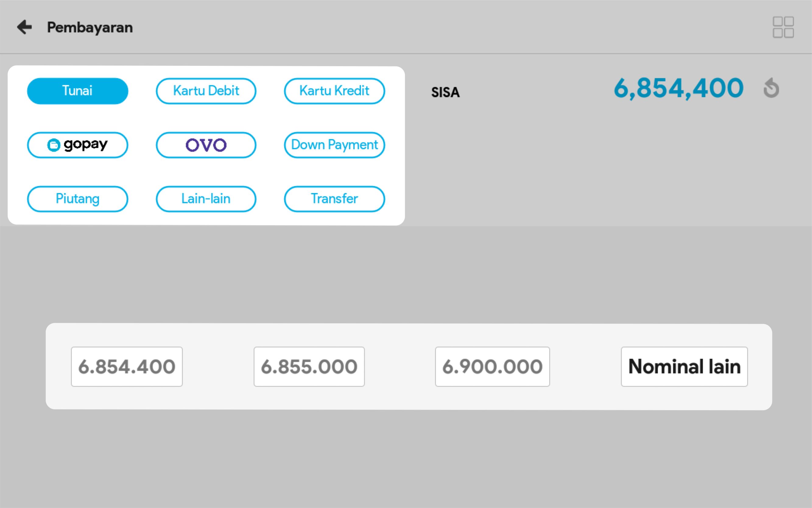Click the gopay wallet logo icon
Screen dimensions: 812x508
pyautogui.click(x=53, y=145)
